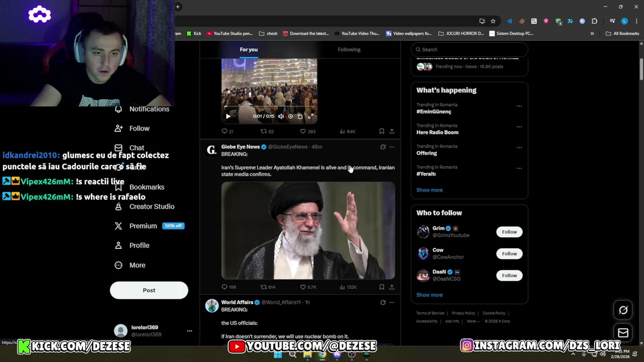Open the Kick bookmark in bookmarks bar
644x362 pixels.
click(x=194, y=34)
